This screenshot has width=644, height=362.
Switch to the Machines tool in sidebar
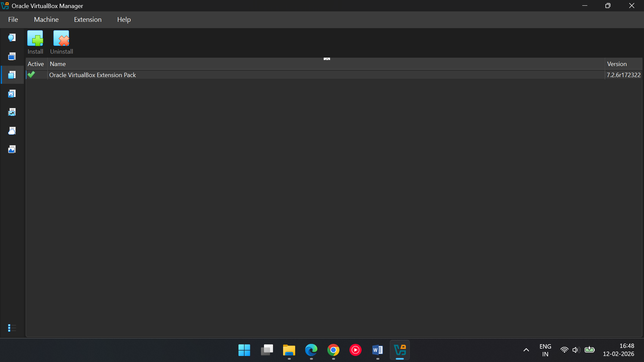[12, 56]
